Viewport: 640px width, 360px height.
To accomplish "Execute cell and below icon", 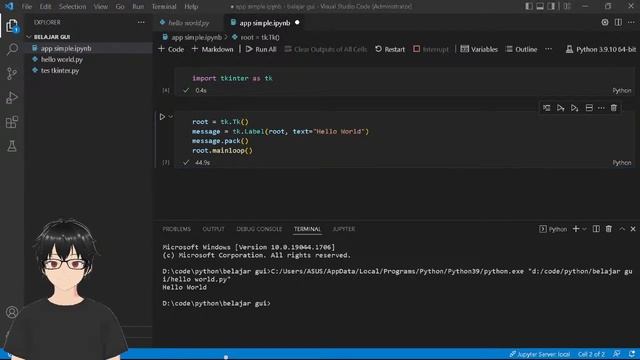I will (x=575, y=108).
